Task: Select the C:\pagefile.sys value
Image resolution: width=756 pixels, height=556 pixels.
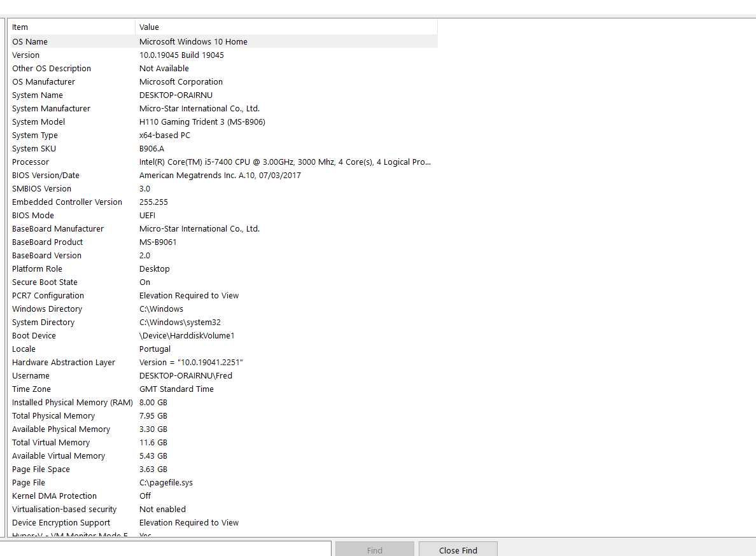Action: [166, 482]
